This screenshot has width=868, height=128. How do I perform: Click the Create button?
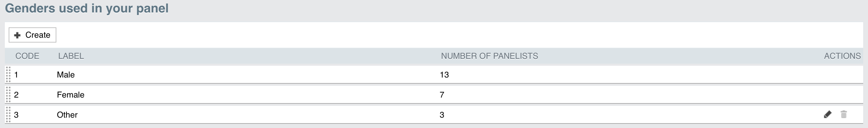click(x=33, y=35)
